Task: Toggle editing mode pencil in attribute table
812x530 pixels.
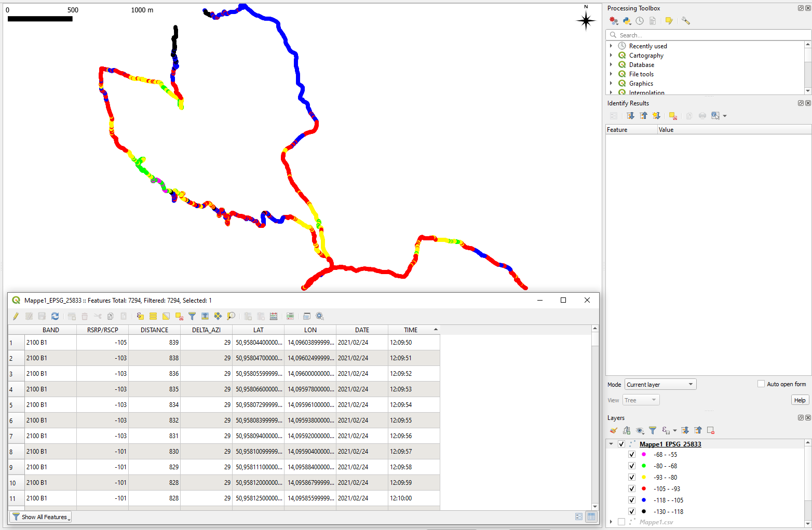Action: coord(16,316)
